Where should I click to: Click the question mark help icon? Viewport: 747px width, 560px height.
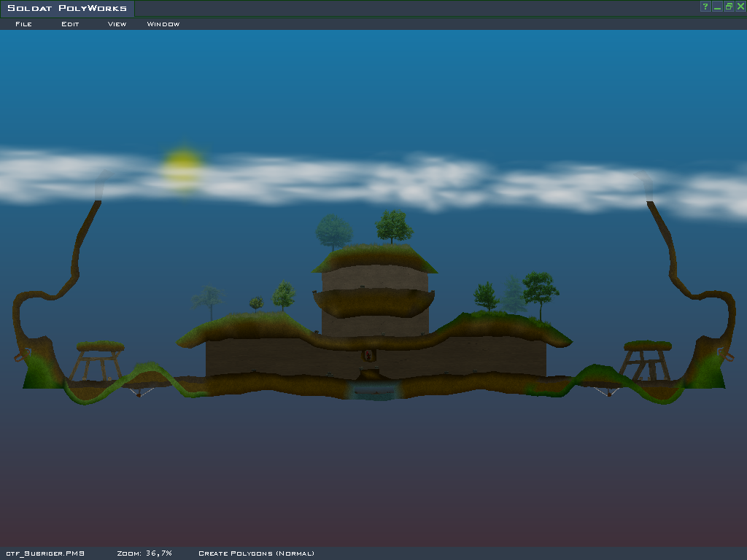[x=705, y=7]
